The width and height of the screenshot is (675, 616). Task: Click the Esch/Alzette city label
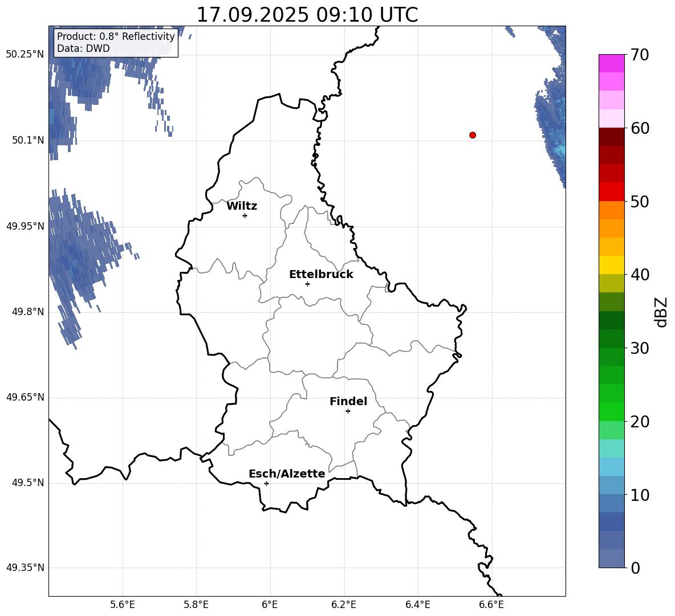tap(287, 474)
